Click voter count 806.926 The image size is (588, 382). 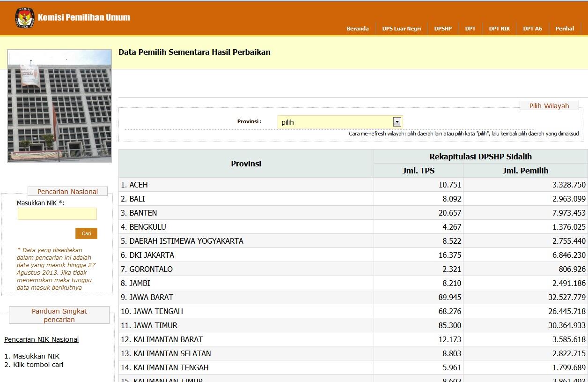coord(573,269)
